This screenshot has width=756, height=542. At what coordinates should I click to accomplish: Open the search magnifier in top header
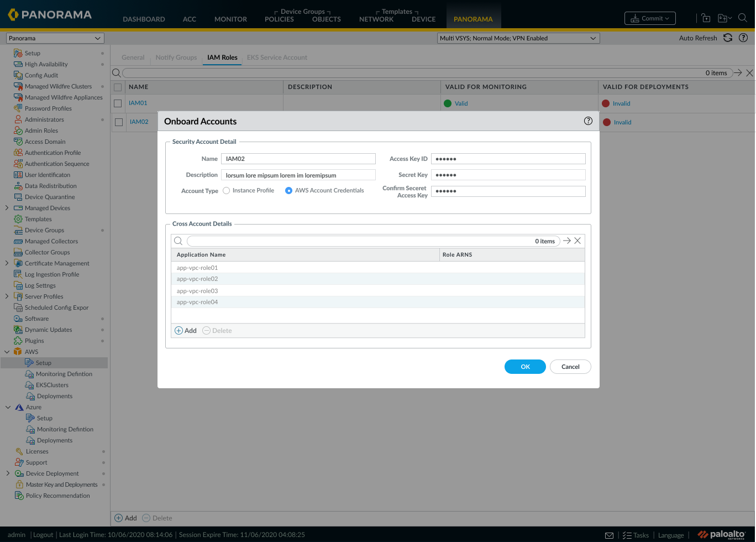(743, 18)
